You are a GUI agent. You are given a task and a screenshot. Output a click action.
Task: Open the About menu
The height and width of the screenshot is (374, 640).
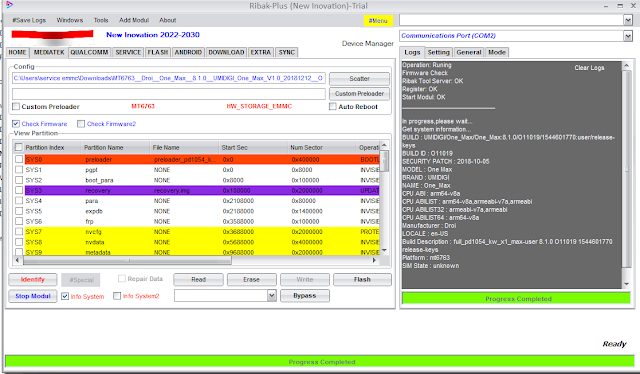tap(167, 20)
